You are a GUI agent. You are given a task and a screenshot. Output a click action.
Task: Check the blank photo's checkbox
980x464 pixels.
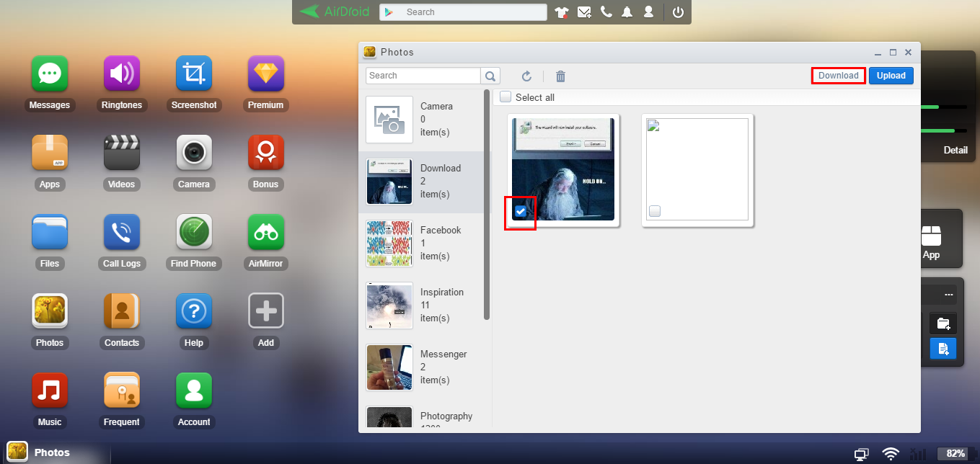click(x=655, y=211)
